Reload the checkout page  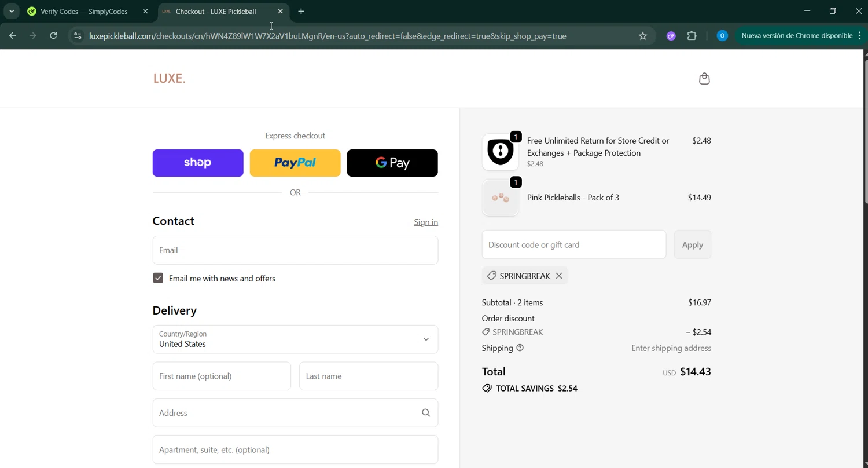tap(53, 36)
